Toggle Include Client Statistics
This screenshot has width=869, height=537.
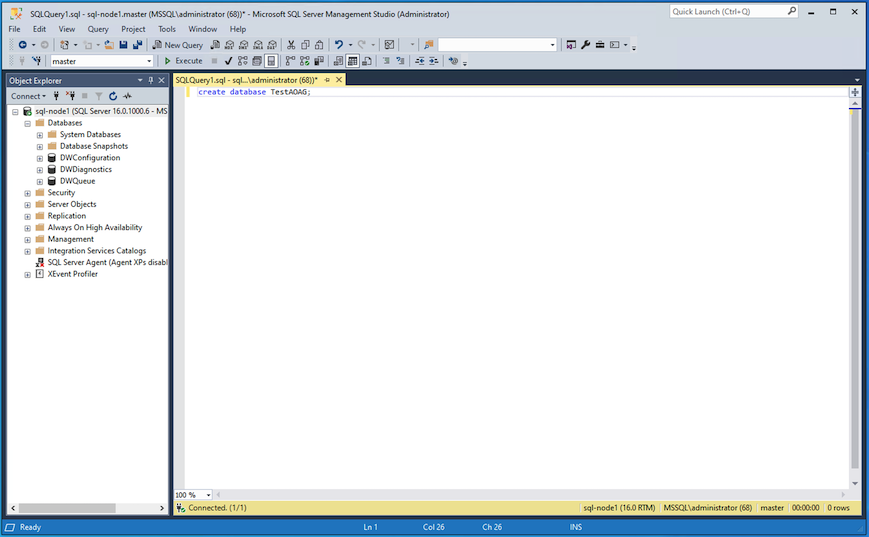[x=319, y=61]
